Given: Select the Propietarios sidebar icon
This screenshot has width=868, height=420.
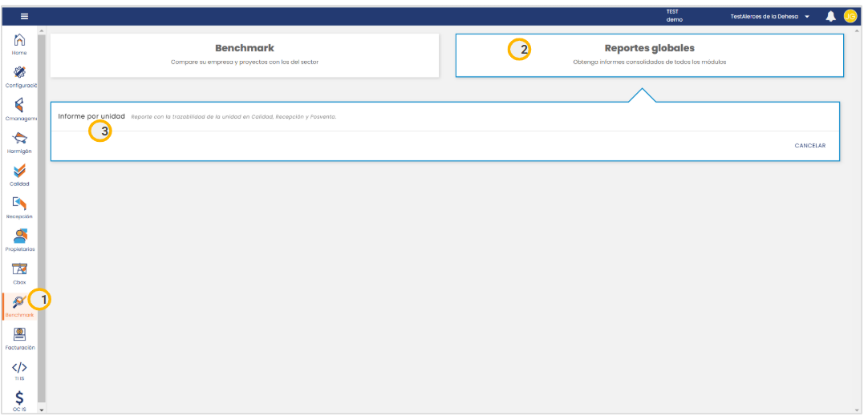Looking at the screenshot, I should [19, 236].
